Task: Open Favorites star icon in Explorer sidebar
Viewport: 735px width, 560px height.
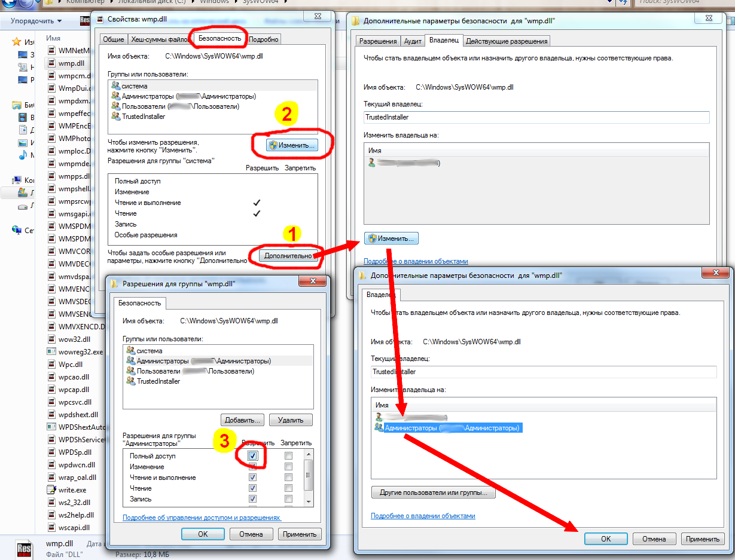Action: click(x=17, y=42)
